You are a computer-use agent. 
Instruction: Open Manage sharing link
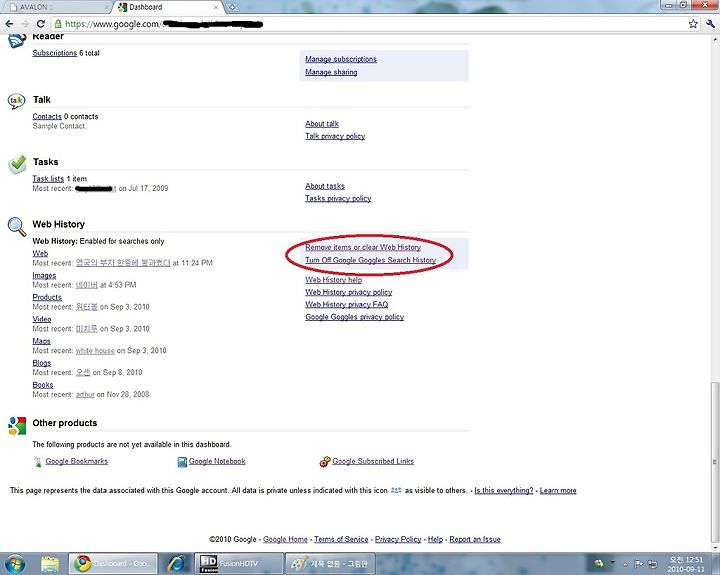(x=331, y=72)
